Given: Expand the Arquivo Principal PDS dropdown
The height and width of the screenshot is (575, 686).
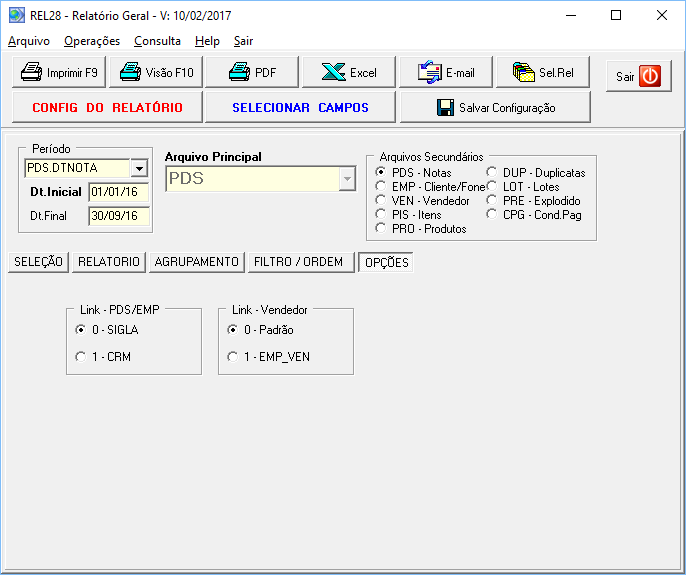Looking at the screenshot, I should tap(347, 179).
